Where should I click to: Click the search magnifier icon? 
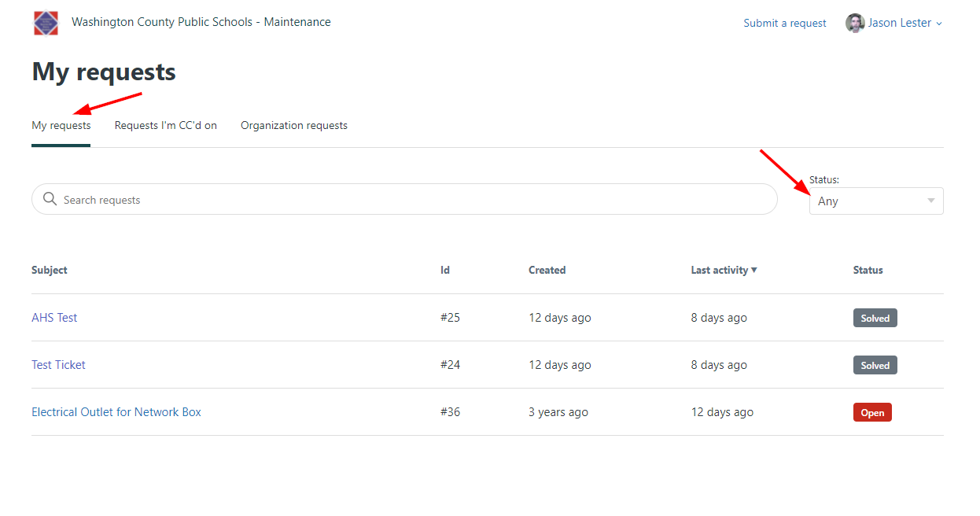point(50,199)
